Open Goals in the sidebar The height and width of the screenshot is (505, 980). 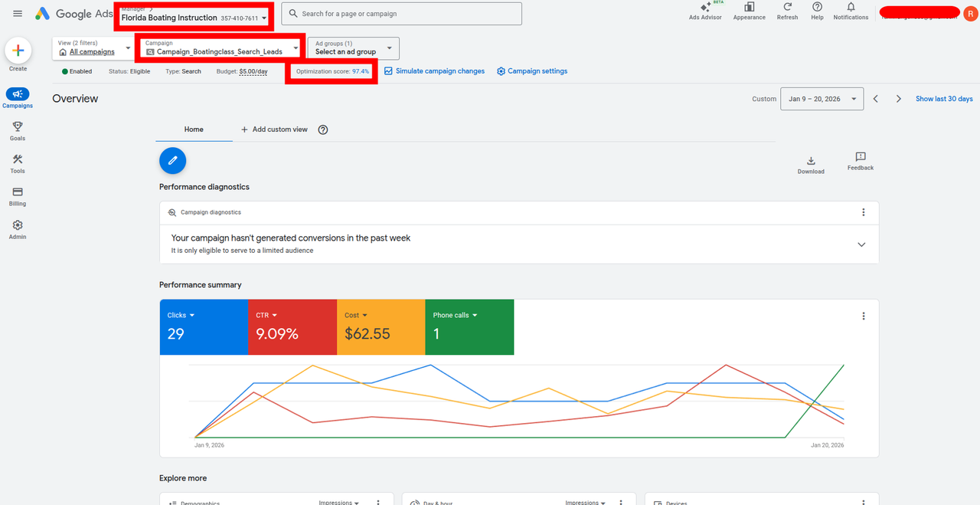tap(18, 131)
